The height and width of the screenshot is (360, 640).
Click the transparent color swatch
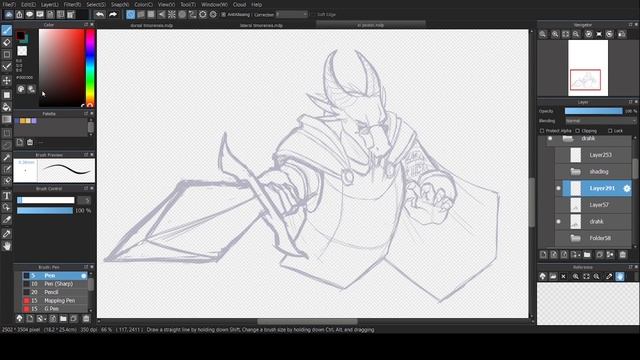(22, 51)
